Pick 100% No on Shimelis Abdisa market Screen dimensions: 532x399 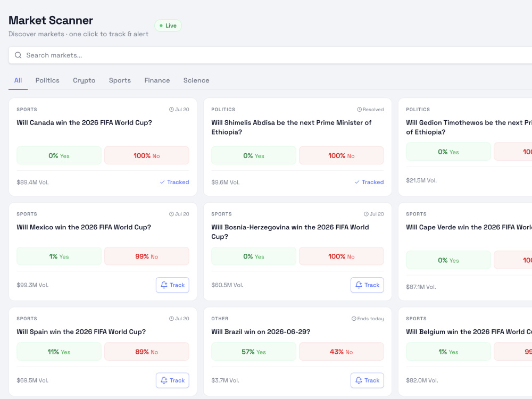[342, 155]
